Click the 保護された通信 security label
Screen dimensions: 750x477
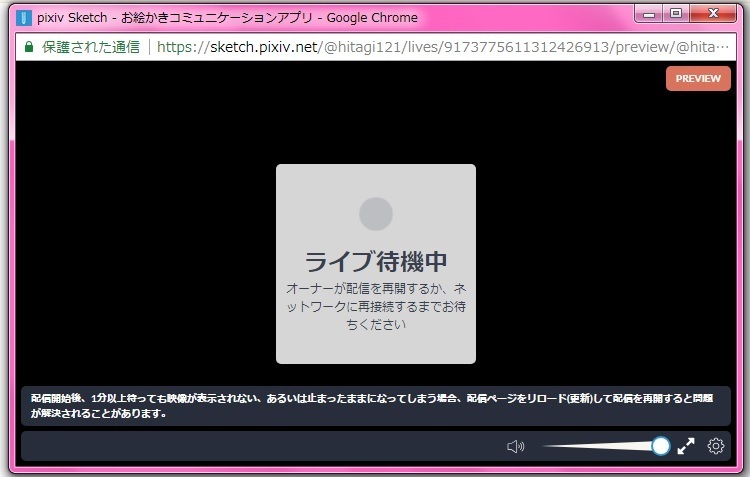pyautogui.click(x=91, y=47)
